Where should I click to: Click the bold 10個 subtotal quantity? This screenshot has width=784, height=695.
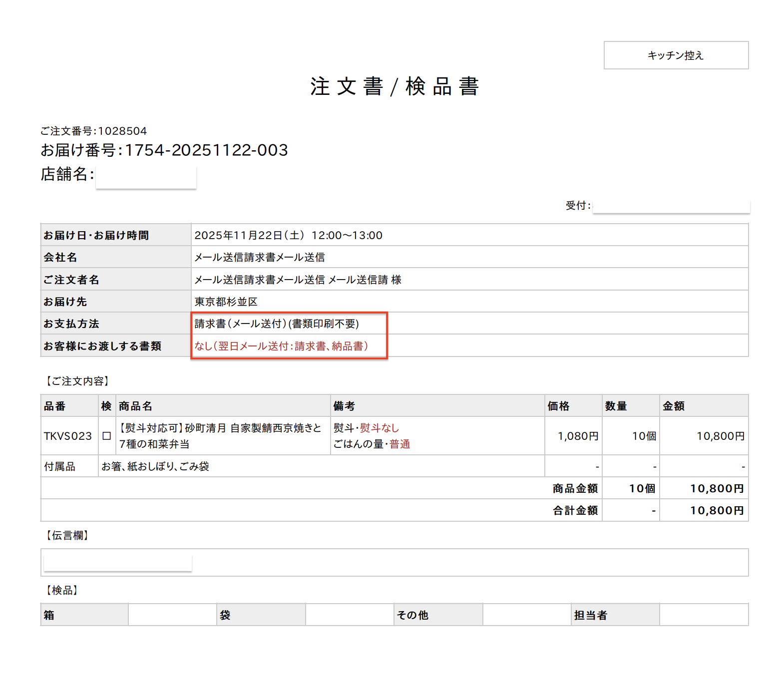[x=642, y=488]
